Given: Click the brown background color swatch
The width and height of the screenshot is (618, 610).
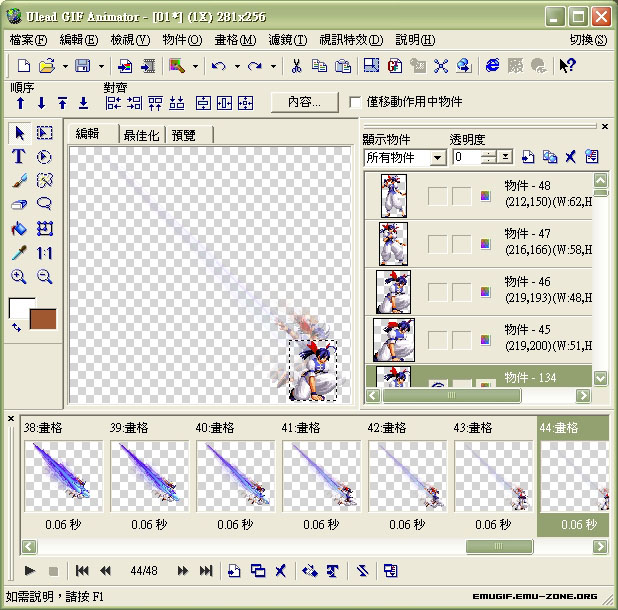Looking at the screenshot, I should coord(43,319).
